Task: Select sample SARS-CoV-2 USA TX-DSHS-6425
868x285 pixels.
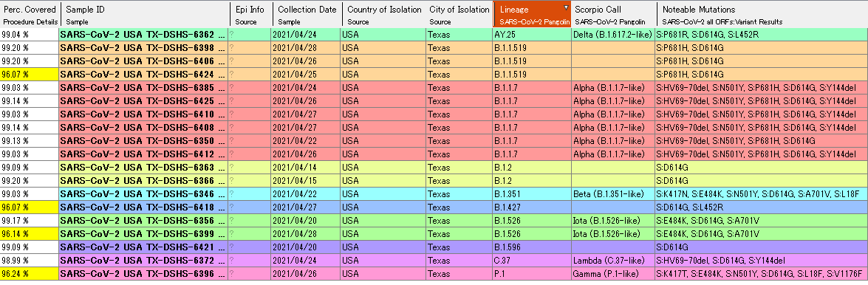Action: tap(143, 100)
